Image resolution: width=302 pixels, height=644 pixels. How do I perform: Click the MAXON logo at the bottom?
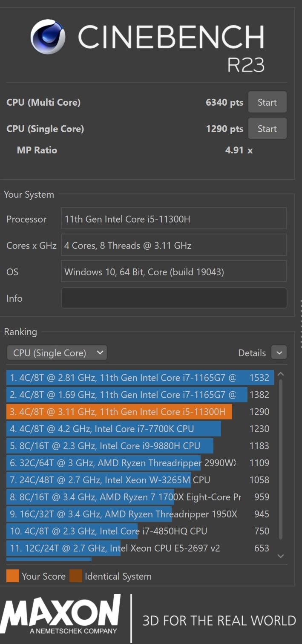click(x=61, y=614)
